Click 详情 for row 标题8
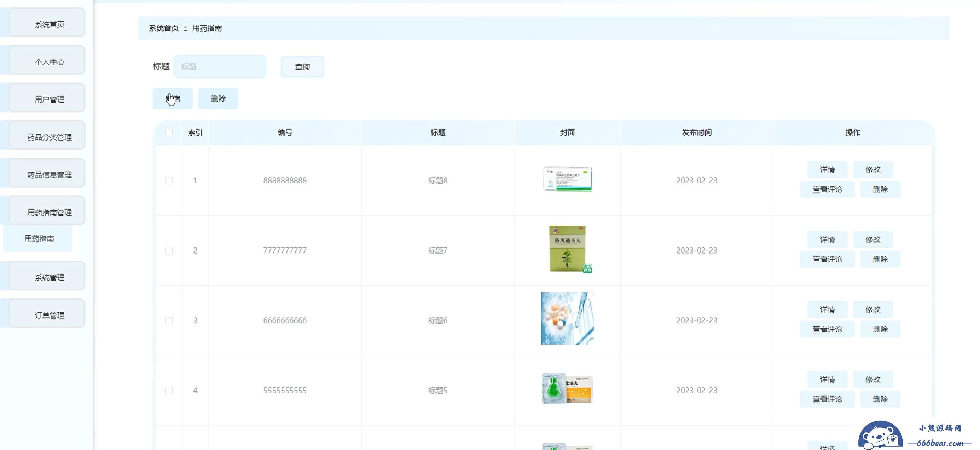The height and width of the screenshot is (450, 980). tap(828, 170)
